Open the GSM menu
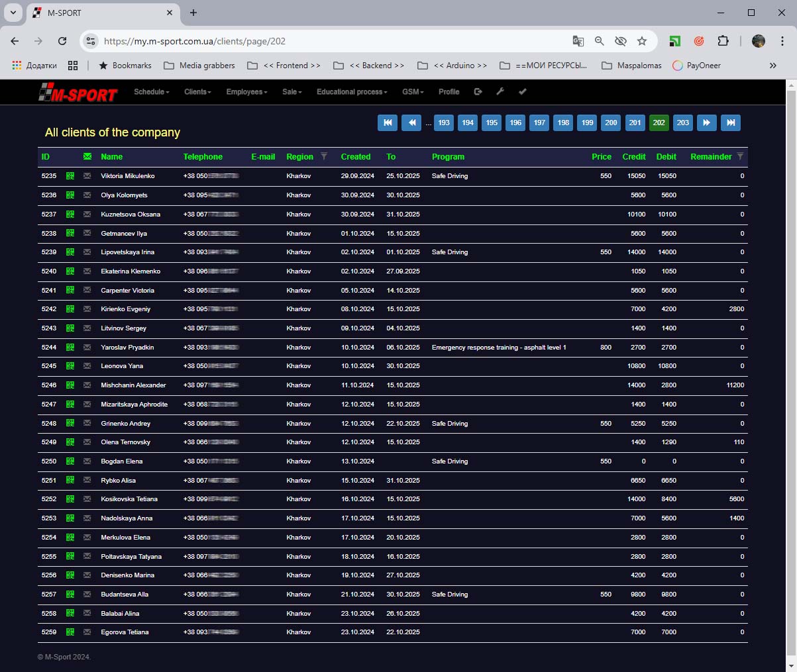This screenshot has height=672, width=797. pyautogui.click(x=412, y=92)
